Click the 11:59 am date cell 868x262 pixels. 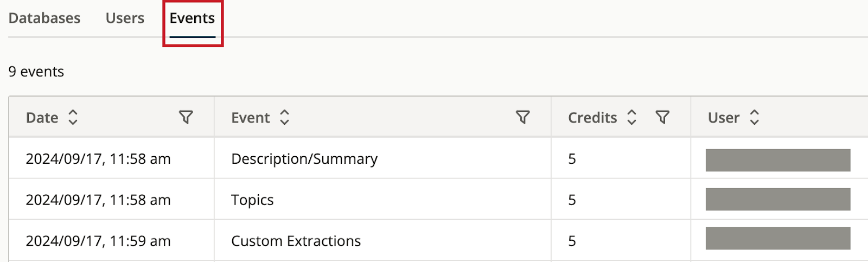pos(98,241)
